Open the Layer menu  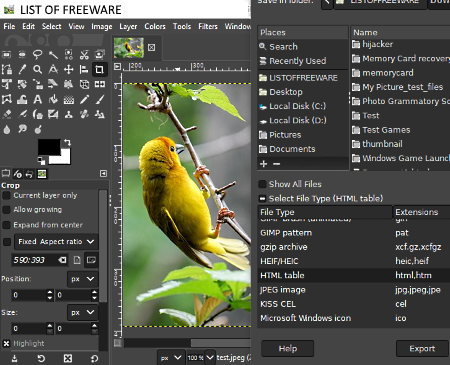128,26
